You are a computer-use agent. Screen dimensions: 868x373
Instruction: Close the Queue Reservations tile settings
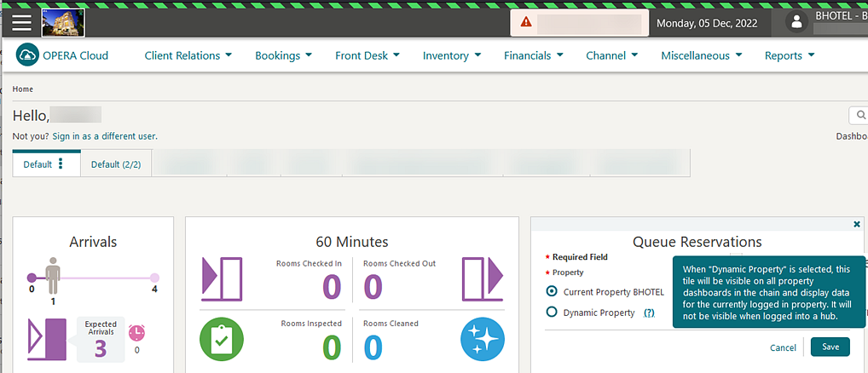[857, 224]
